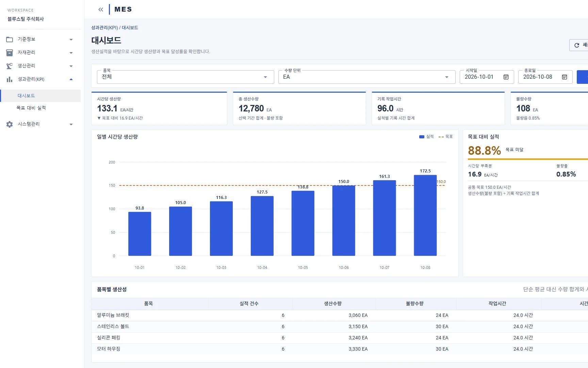The width and height of the screenshot is (588, 368).
Task: Open the 품목 dropdown showing 전체
Action: (x=185, y=77)
